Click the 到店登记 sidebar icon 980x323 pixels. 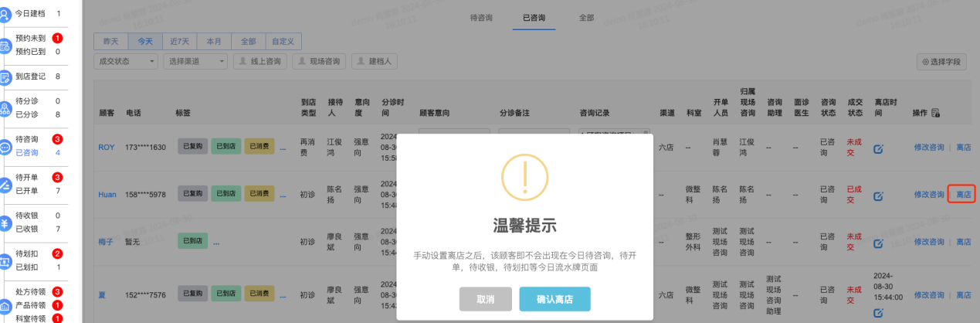click(x=5, y=76)
